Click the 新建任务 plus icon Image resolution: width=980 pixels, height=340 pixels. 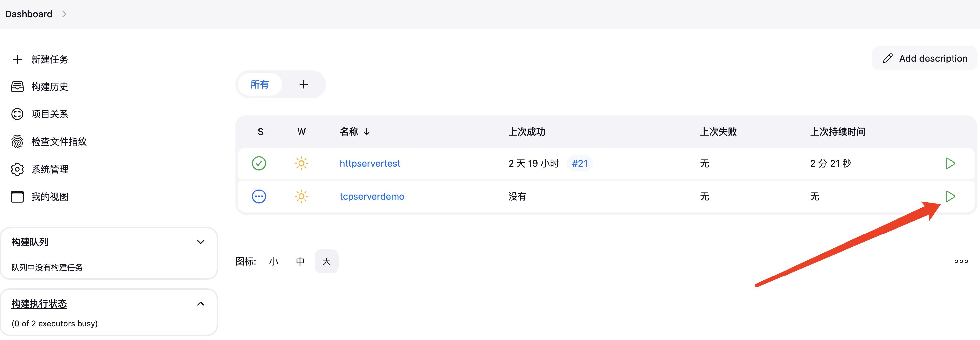click(x=17, y=59)
